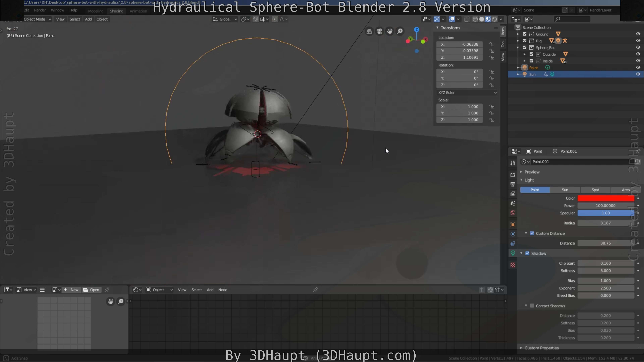Adjust the Specular slider

[x=606, y=213]
